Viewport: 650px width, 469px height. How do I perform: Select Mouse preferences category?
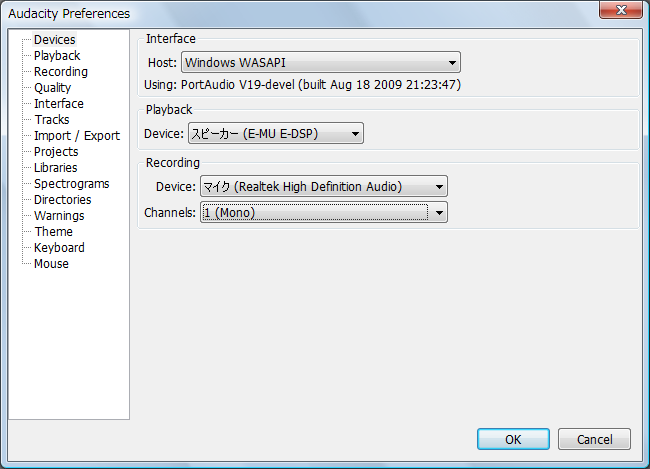pyautogui.click(x=51, y=264)
